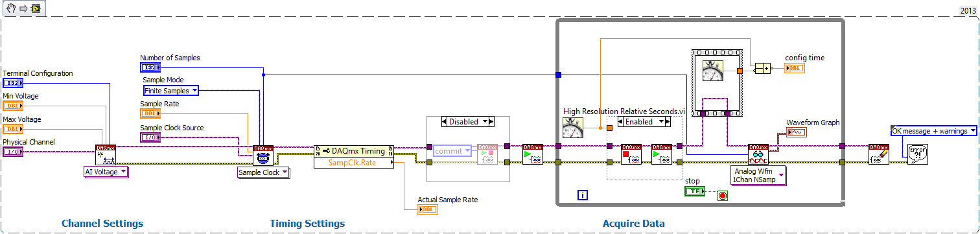Click the DAQmx Timing property node header
This screenshot has height=234, width=980.
(353, 151)
